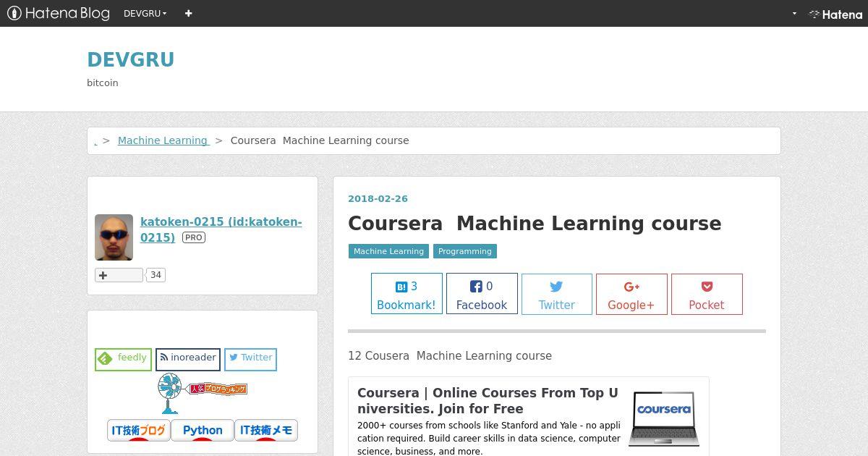Open the Hatena Blog logo link
This screenshot has height=456, width=868.
(59, 13)
